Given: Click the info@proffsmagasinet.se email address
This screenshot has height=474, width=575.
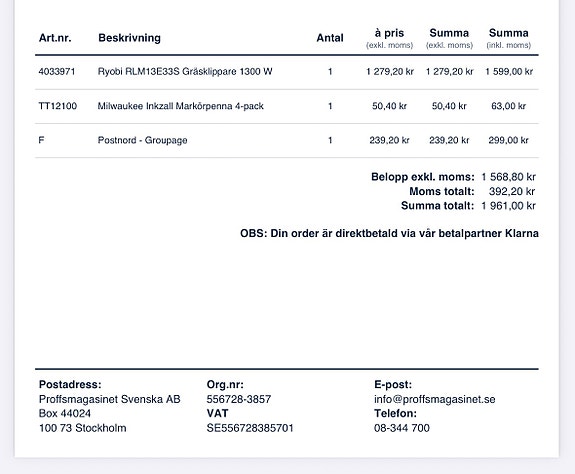Looking at the screenshot, I should tap(435, 399).
